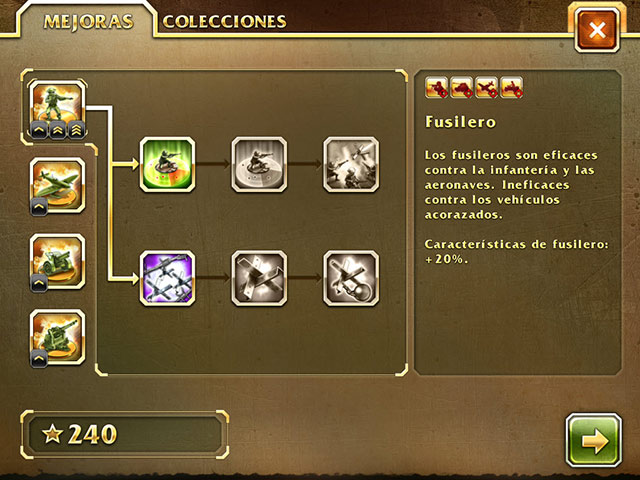Choose the green rifleman upgrade
Viewport: 640px width, 480px height.
coord(167,164)
